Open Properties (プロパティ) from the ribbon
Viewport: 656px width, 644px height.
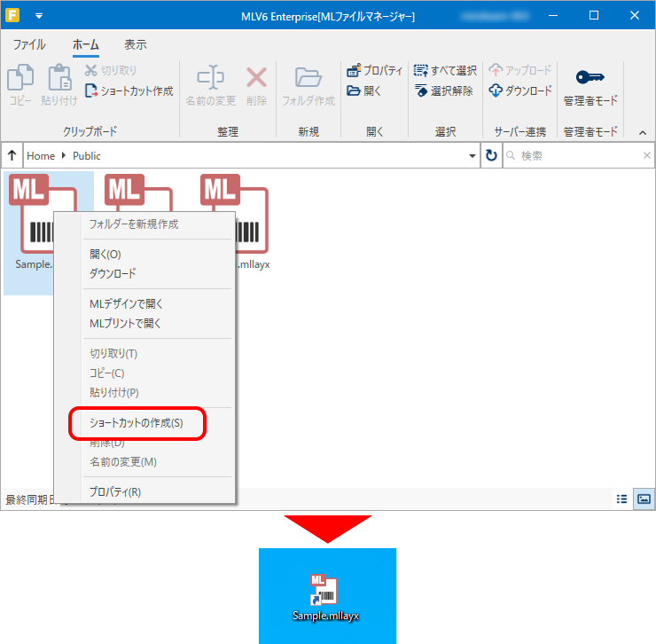pos(374,70)
